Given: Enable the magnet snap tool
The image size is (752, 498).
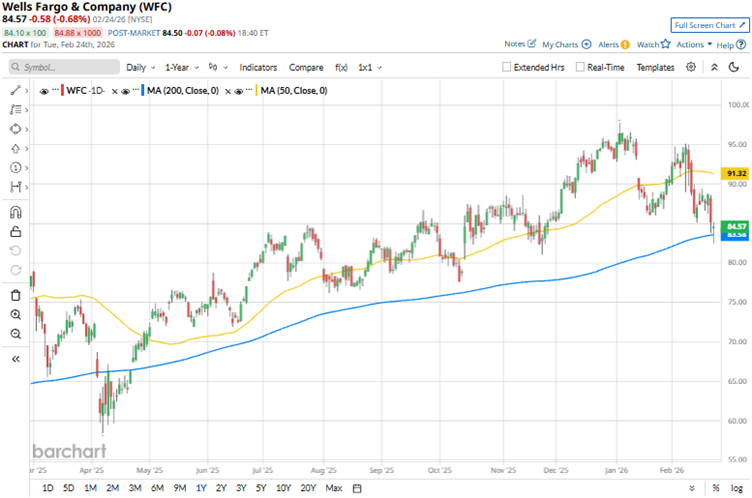Looking at the screenshot, I should 16,212.
